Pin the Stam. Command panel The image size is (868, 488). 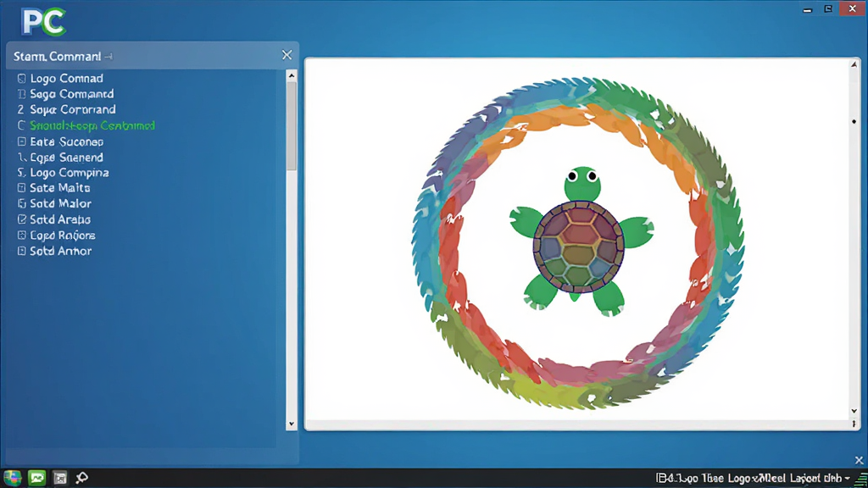coord(108,57)
